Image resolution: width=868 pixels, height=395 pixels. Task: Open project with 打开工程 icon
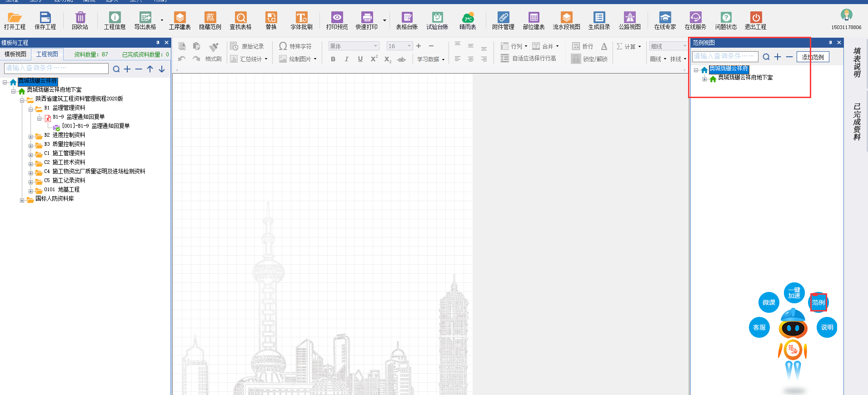15,21
